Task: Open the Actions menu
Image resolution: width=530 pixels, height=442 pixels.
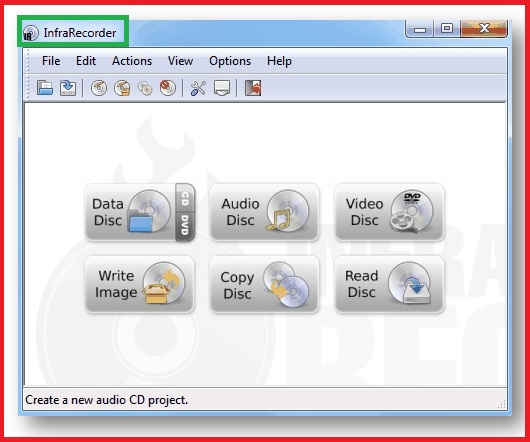Action: [x=132, y=61]
